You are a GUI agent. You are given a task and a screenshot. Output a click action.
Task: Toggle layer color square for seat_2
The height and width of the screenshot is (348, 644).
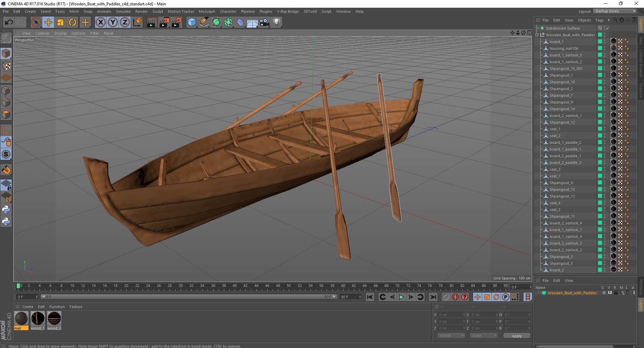600,136
